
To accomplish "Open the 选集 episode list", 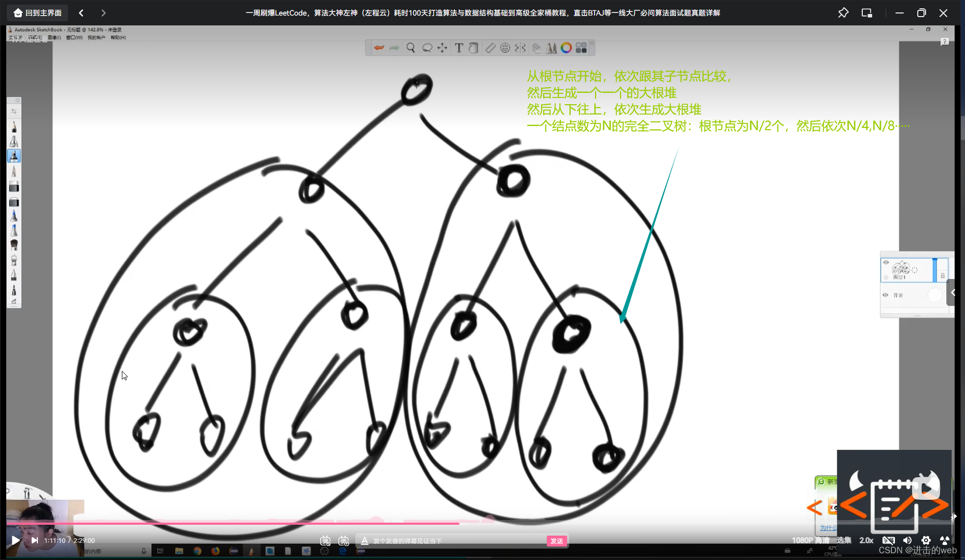I will [x=844, y=540].
